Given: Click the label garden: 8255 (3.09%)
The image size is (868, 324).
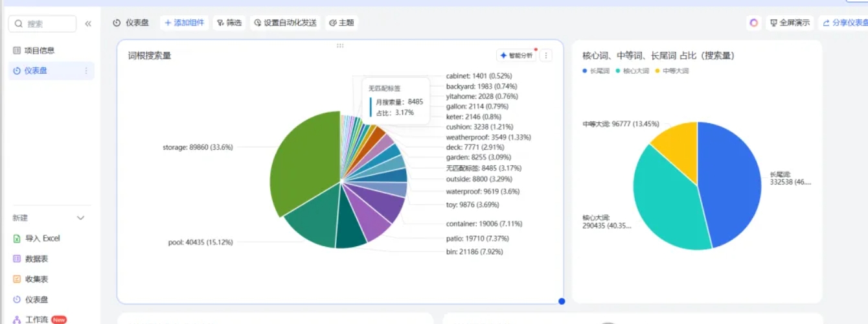Looking at the screenshot, I should (x=479, y=157).
